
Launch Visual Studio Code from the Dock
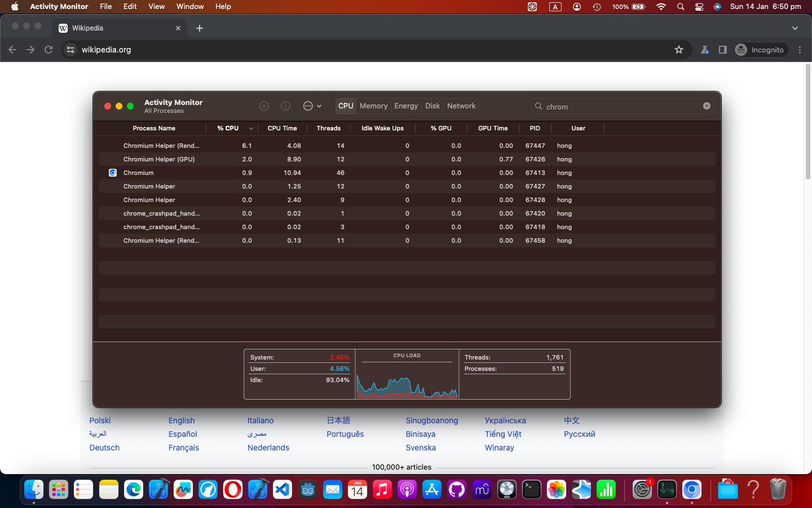click(x=283, y=490)
